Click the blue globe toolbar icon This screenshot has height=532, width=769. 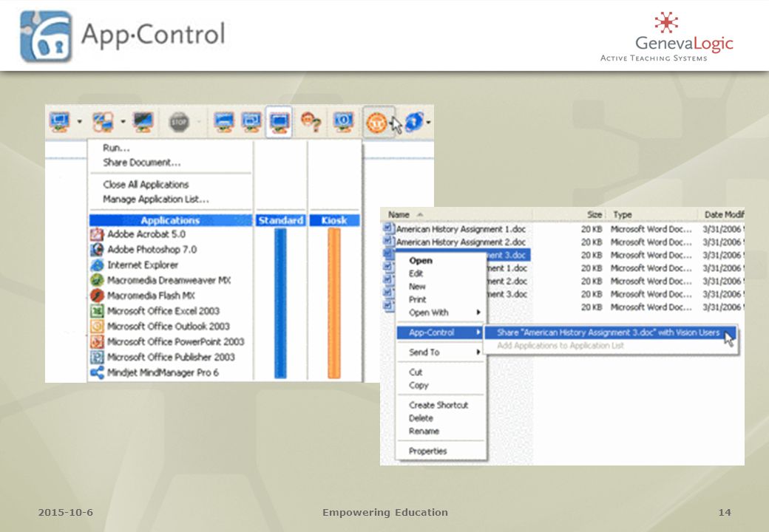(414, 122)
